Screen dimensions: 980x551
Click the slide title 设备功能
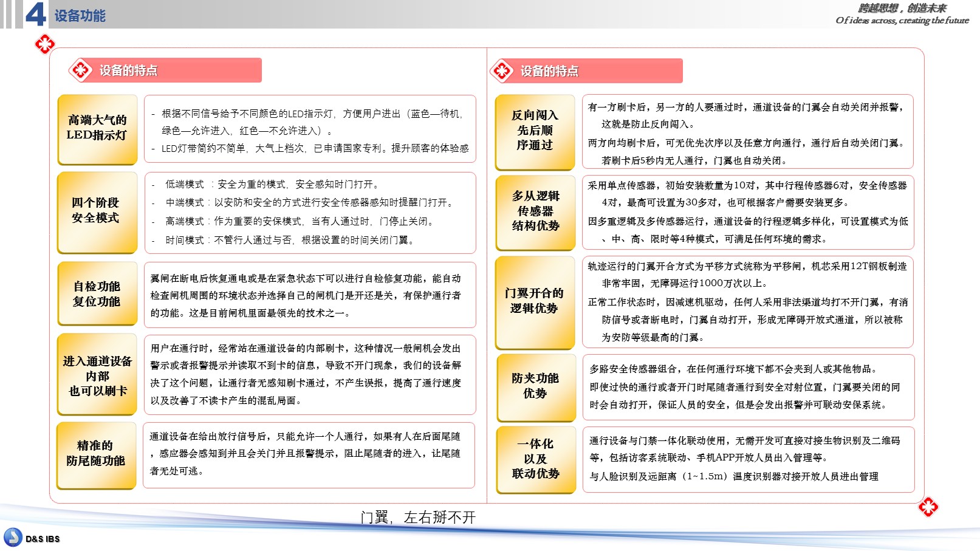click(x=80, y=16)
